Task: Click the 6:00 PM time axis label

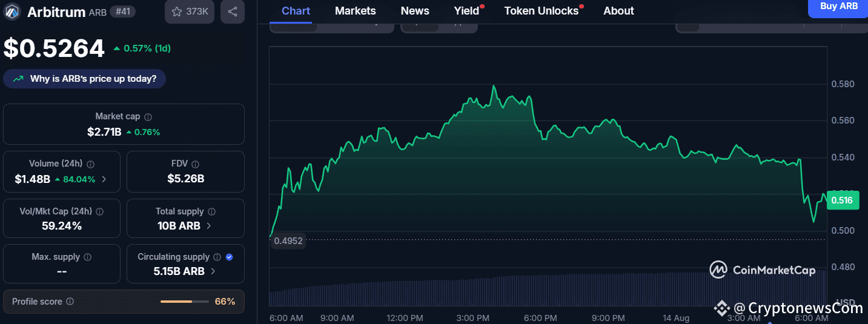Action: [541, 318]
